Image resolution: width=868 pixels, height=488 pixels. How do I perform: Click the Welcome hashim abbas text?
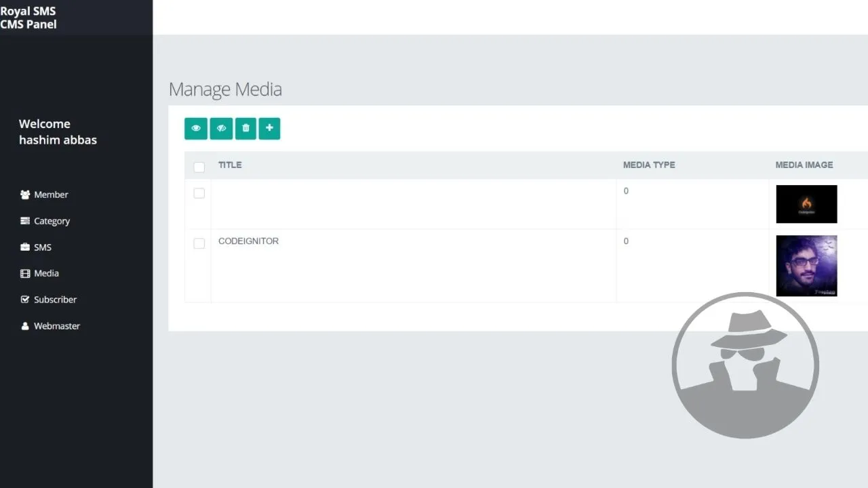pos(58,132)
